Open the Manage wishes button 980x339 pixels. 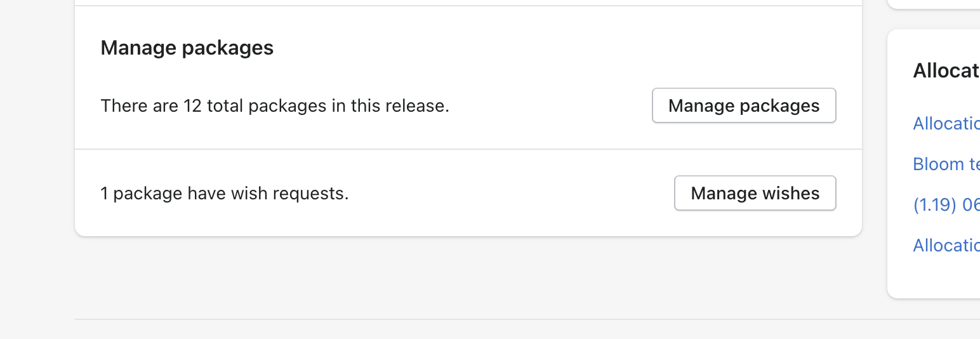pos(755,193)
